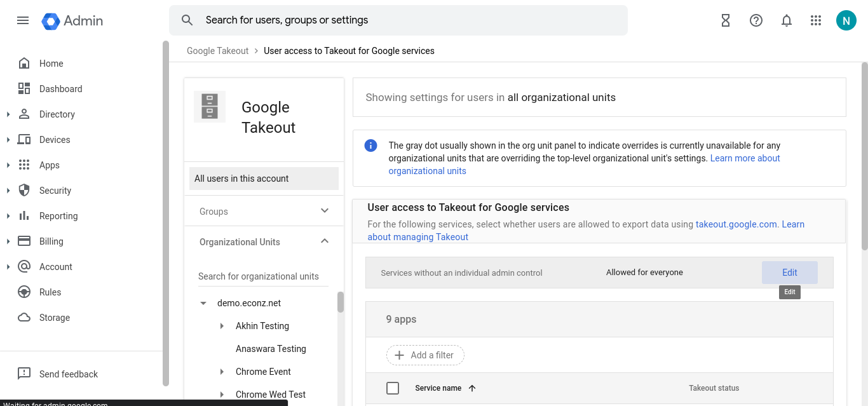This screenshot has height=406, width=868.
Task: Click the Billing card icon
Action: (24, 241)
